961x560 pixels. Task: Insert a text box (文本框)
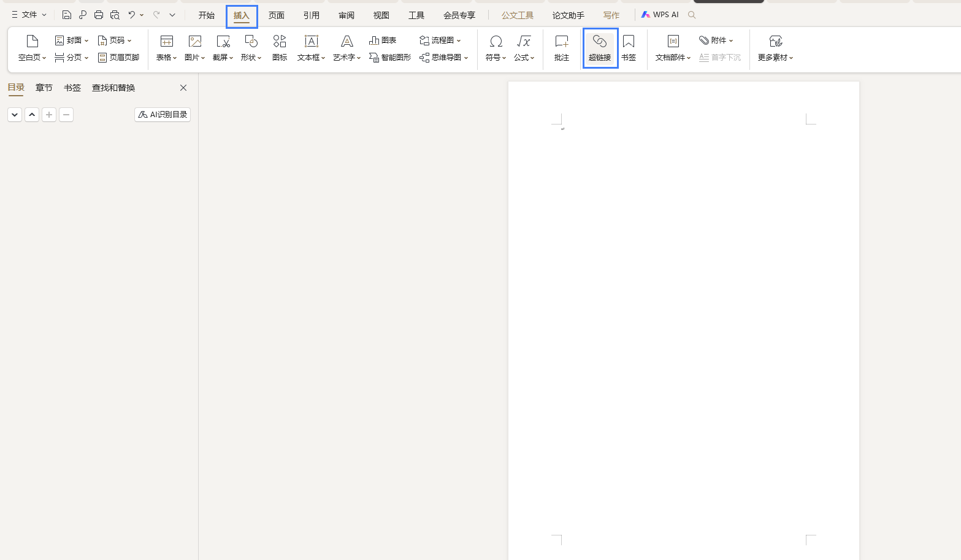point(311,48)
